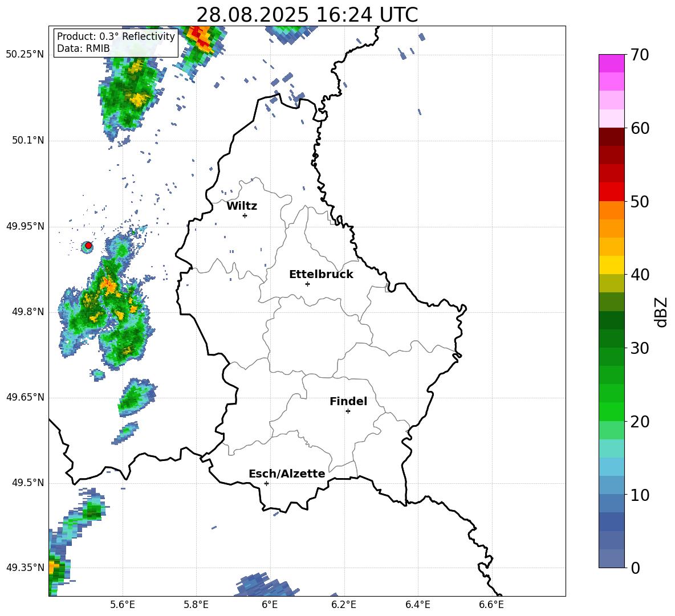Click the cross marker below Ettelbruck

point(307,284)
